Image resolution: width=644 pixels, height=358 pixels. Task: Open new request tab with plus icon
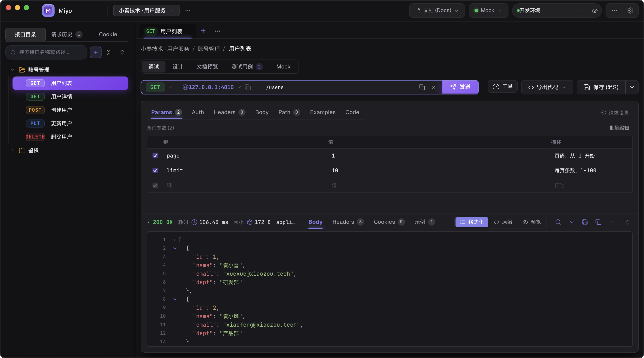(x=203, y=31)
